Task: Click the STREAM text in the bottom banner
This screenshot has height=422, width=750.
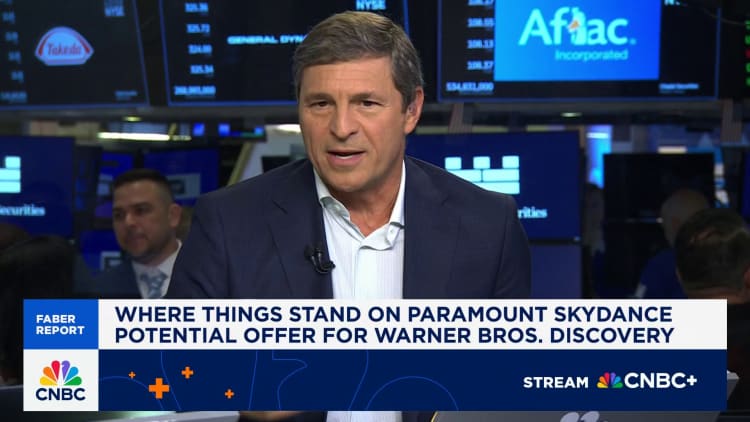Action: [556, 382]
